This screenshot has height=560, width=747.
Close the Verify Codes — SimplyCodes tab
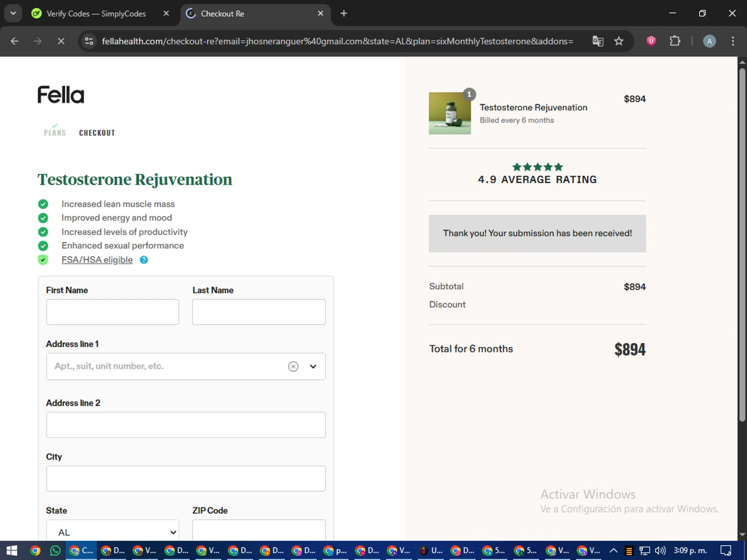(x=166, y=13)
